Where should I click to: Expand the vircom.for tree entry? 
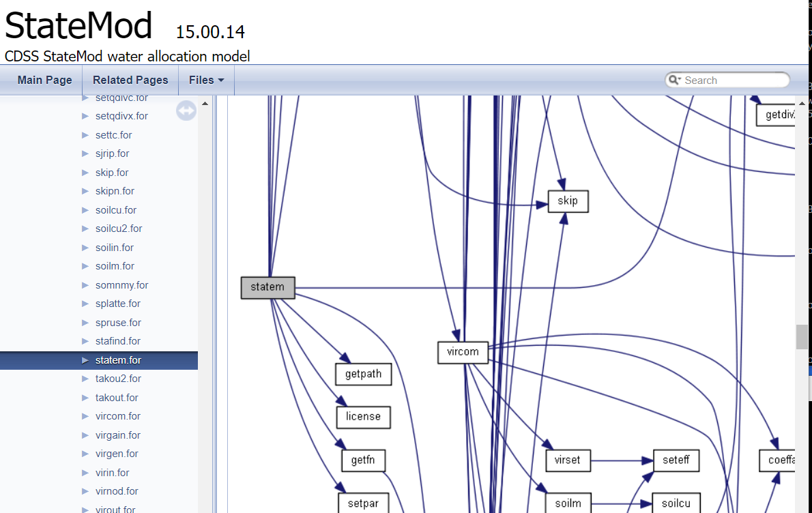(x=85, y=415)
